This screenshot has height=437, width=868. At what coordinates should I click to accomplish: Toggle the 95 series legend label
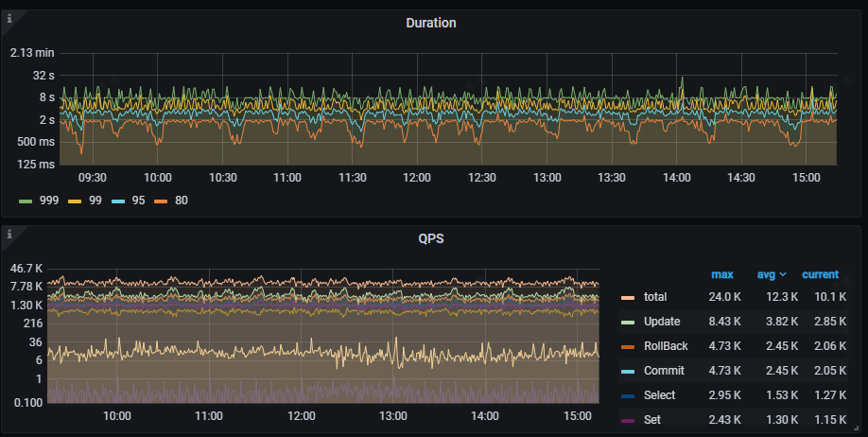(x=138, y=201)
